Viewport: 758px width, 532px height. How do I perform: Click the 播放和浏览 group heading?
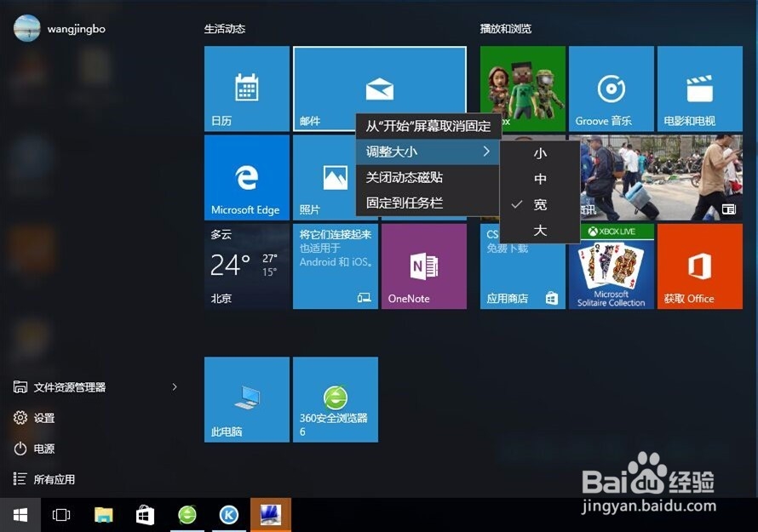(506, 29)
